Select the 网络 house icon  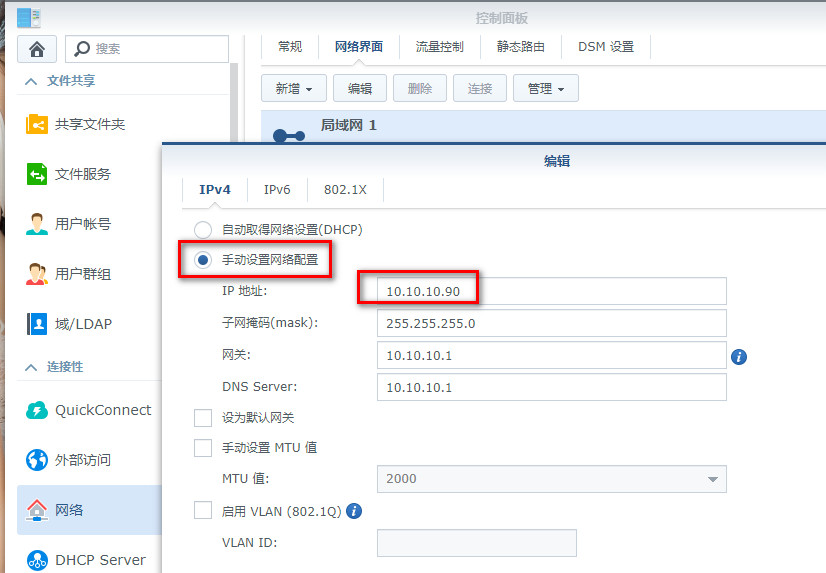(37, 510)
